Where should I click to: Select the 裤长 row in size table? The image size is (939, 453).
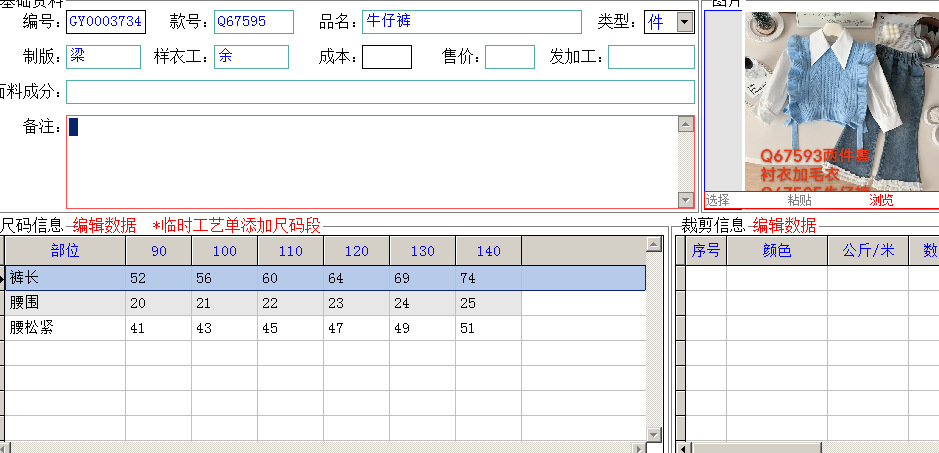[326, 278]
